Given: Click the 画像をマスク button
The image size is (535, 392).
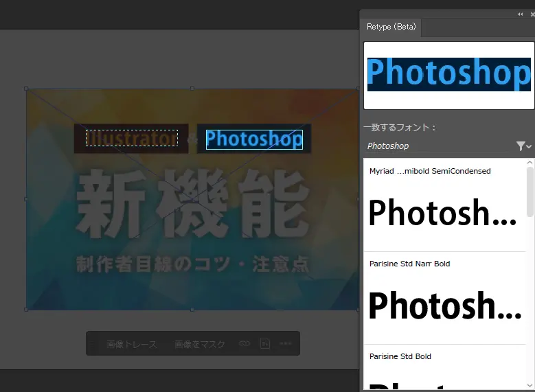Looking at the screenshot, I should (200, 344).
